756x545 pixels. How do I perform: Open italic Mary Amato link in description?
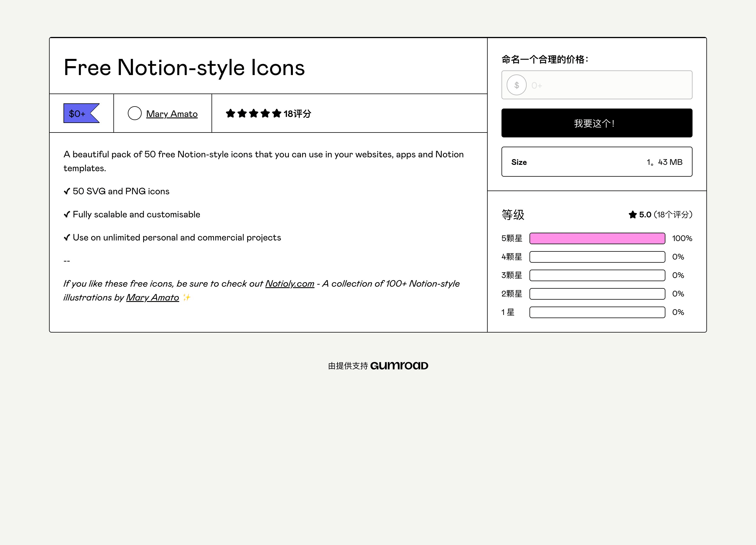(x=152, y=297)
